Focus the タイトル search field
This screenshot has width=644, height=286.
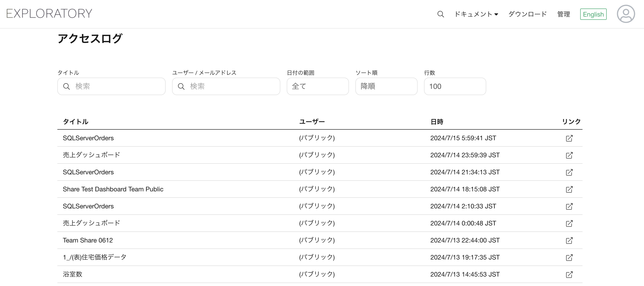tap(111, 86)
